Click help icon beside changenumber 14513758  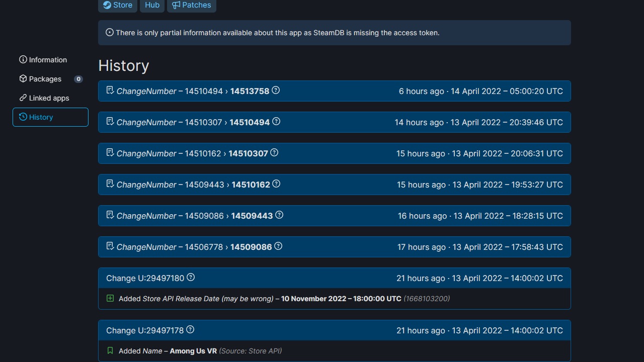coord(276,90)
